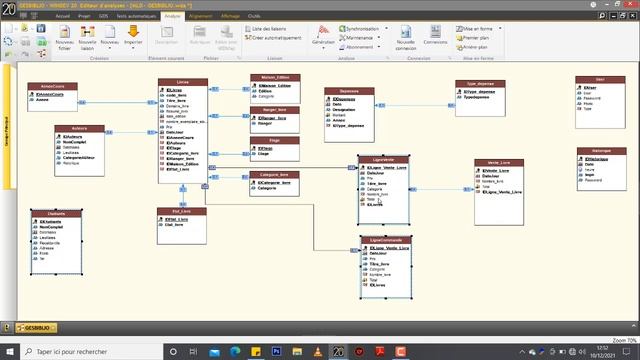Switch to the Alignement ribbon tab
This screenshot has height=360, width=640.
coord(200,16)
